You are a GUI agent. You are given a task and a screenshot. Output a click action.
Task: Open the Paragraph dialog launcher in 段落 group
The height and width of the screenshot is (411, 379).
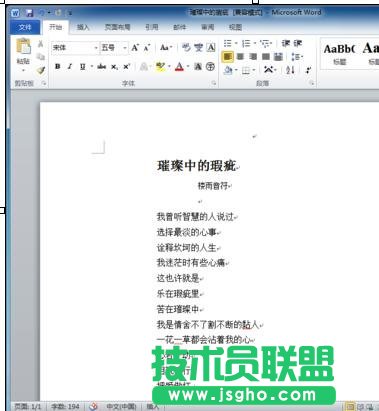point(312,83)
